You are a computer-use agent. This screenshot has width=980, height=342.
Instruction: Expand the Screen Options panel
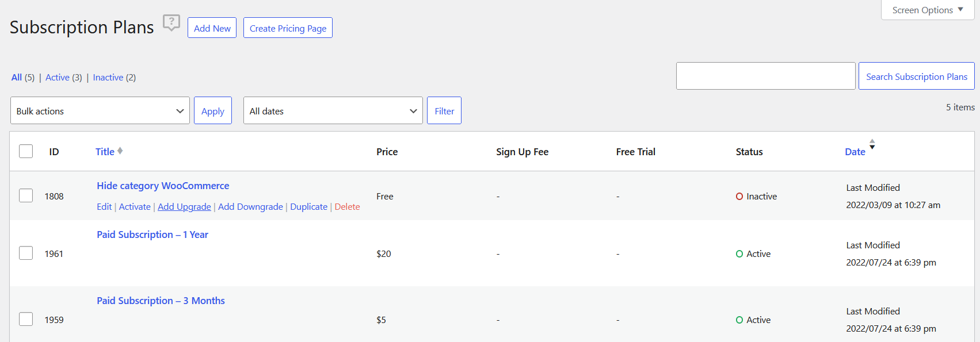point(927,10)
